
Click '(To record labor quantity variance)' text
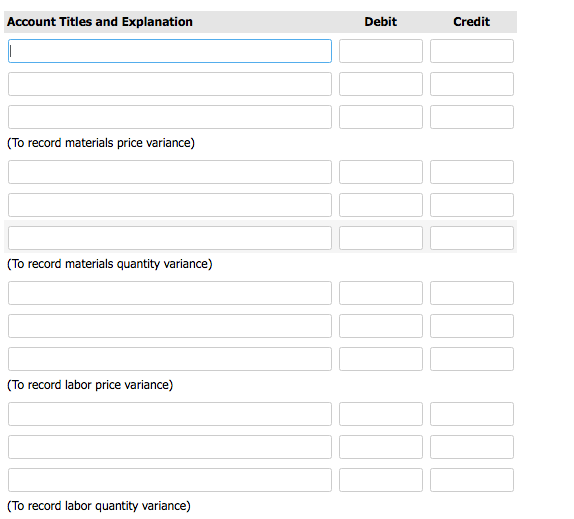click(x=99, y=506)
